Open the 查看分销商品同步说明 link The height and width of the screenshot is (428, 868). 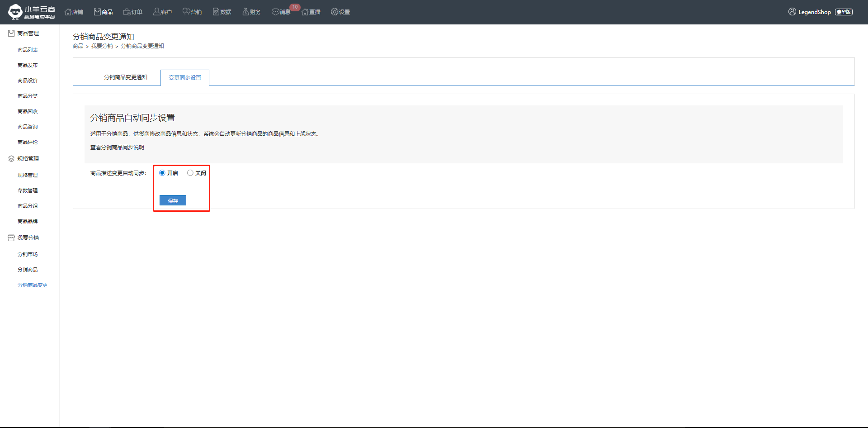pos(117,147)
